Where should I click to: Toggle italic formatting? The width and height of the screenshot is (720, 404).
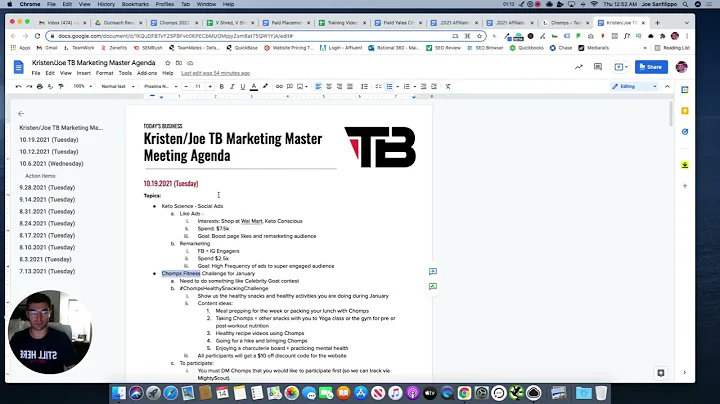[x=232, y=86]
